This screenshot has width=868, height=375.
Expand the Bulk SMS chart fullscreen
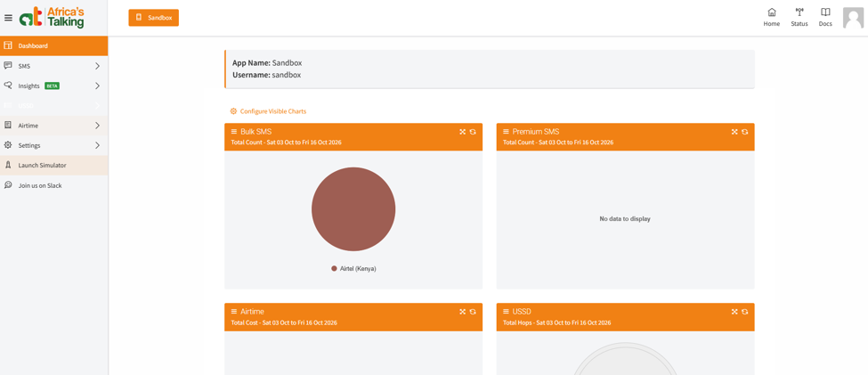point(463,132)
